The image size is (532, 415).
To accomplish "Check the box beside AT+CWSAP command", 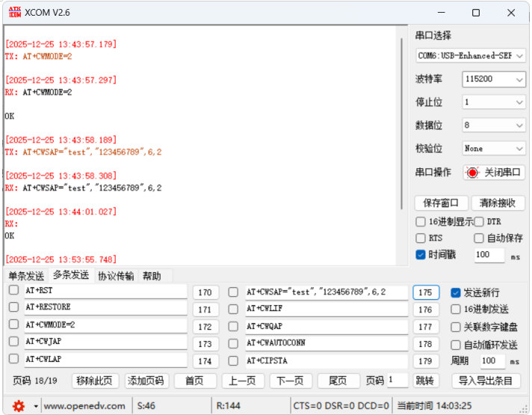I will tap(233, 292).
